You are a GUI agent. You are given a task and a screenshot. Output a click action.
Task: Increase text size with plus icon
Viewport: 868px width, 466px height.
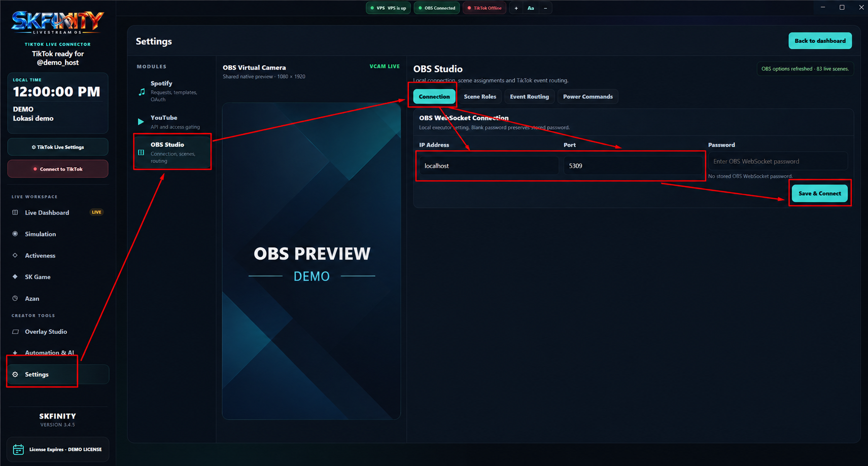point(516,8)
